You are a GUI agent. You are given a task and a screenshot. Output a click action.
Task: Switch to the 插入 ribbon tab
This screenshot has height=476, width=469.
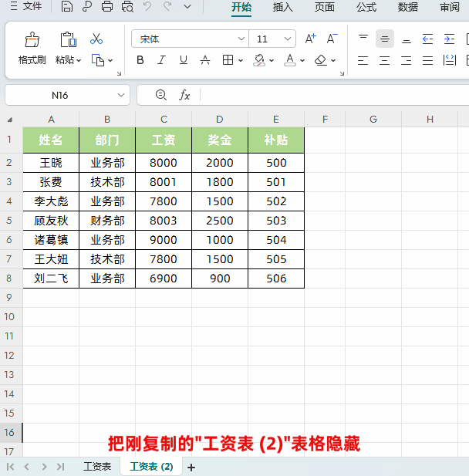point(282,7)
